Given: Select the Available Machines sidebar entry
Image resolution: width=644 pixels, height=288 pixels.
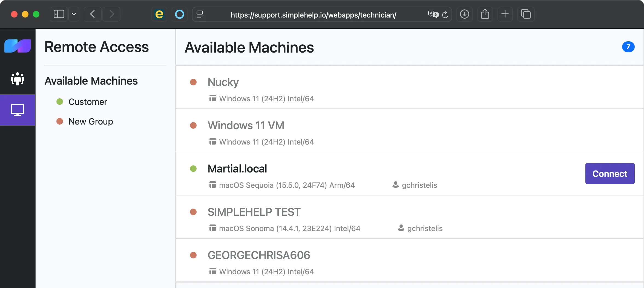Looking at the screenshot, I should tap(91, 80).
